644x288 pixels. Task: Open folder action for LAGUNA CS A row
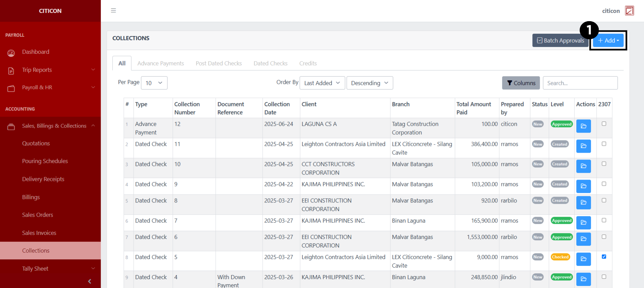tap(583, 126)
